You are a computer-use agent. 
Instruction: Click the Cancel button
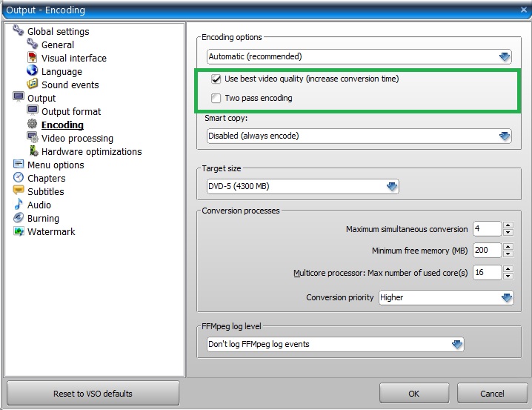(x=492, y=394)
